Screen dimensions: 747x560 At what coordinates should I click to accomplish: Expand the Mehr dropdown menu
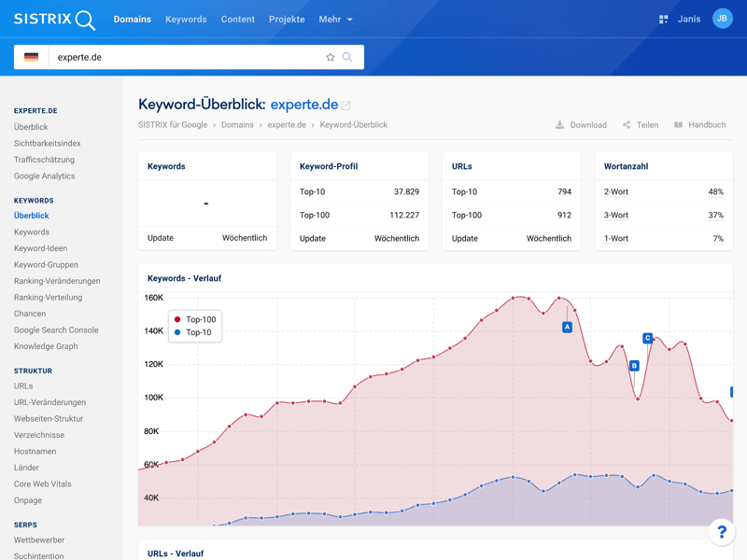[x=335, y=20]
